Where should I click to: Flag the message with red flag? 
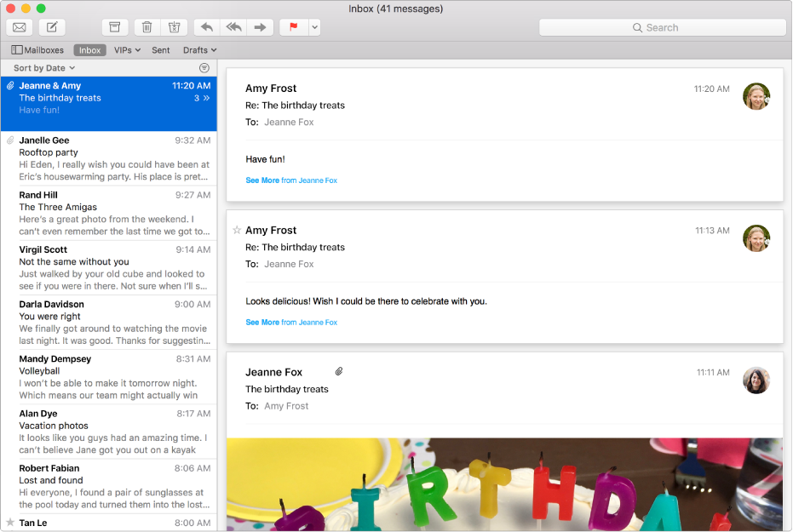pos(293,27)
